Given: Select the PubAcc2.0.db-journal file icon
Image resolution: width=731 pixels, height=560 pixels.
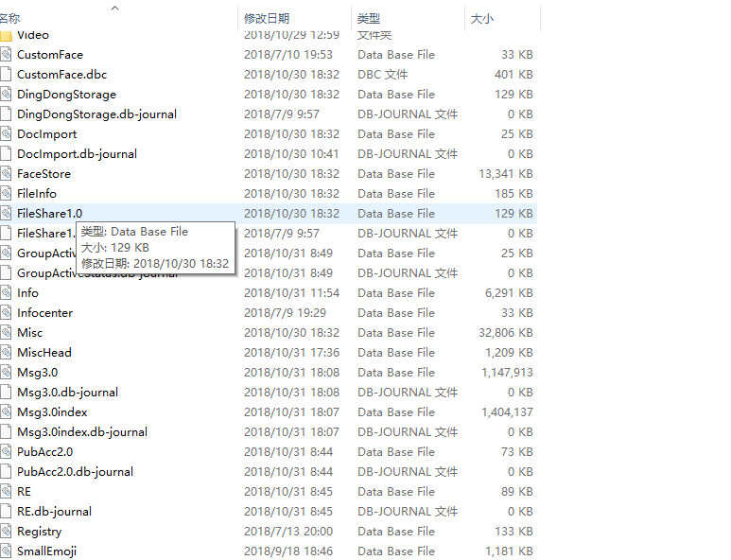Looking at the screenshot, I should point(6,472).
